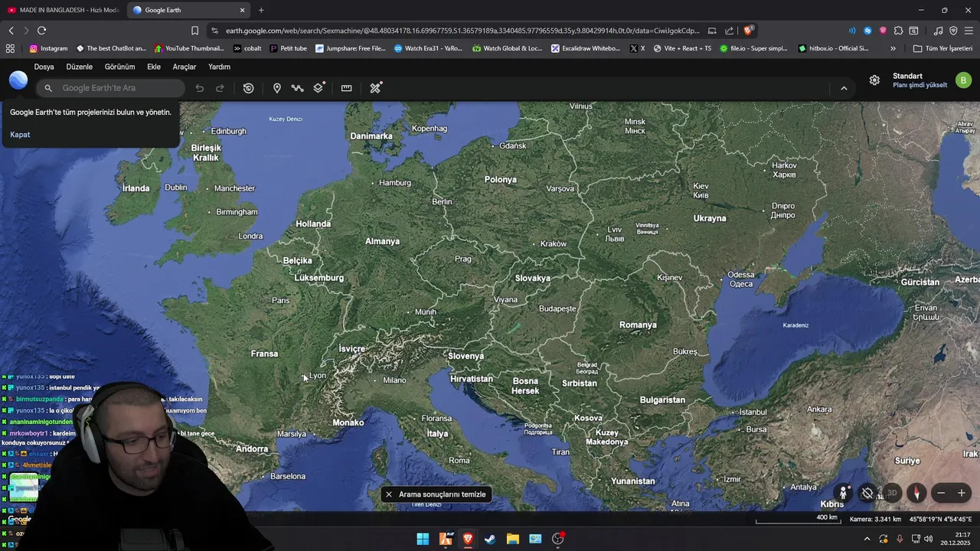Open the Görünüm menu
The height and width of the screenshot is (551, 980).
119,67
